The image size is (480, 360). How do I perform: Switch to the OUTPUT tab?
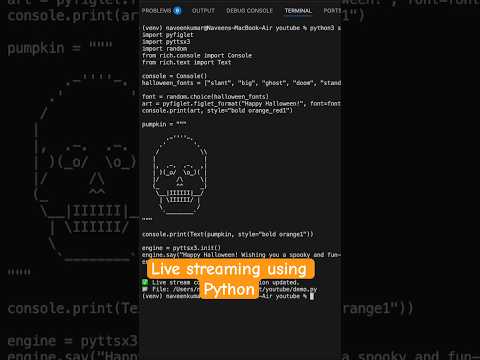(203, 11)
